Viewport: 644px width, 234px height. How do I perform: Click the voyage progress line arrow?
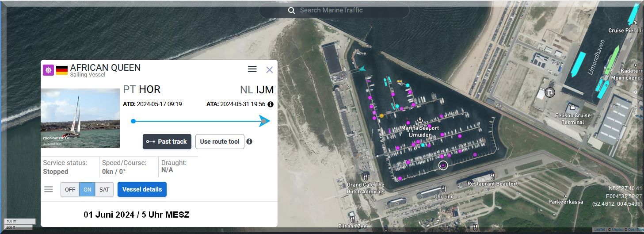264,121
